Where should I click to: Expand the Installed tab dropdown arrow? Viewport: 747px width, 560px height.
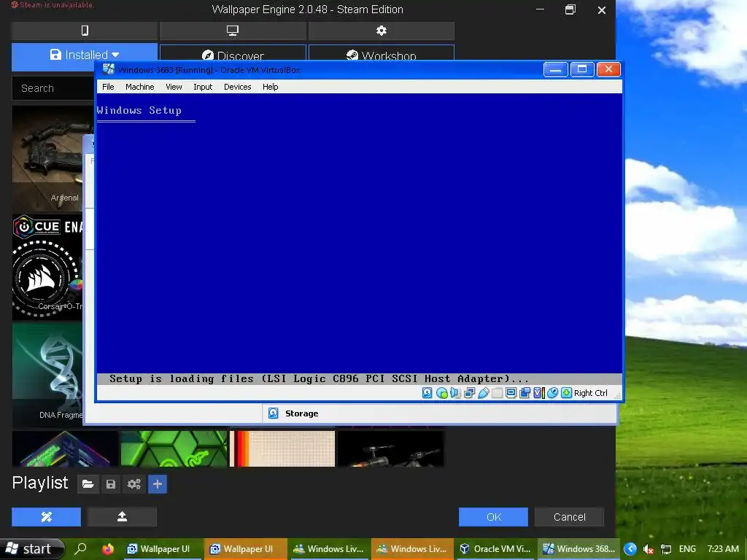pos(115,55)
